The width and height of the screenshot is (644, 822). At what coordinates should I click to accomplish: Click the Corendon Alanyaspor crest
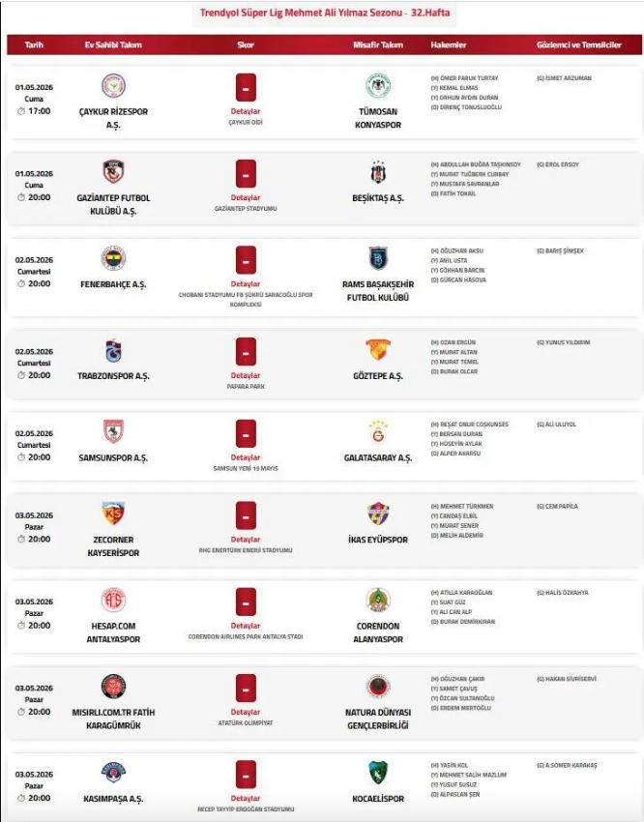pos(377,600)
